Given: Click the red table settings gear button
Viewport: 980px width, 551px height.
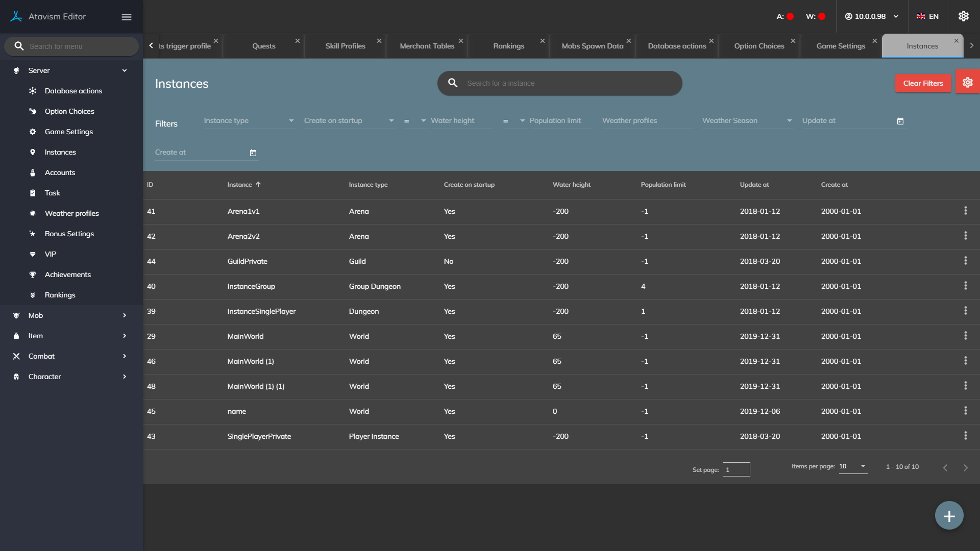Looking at the screenshot, I should [x=967, y=83].
